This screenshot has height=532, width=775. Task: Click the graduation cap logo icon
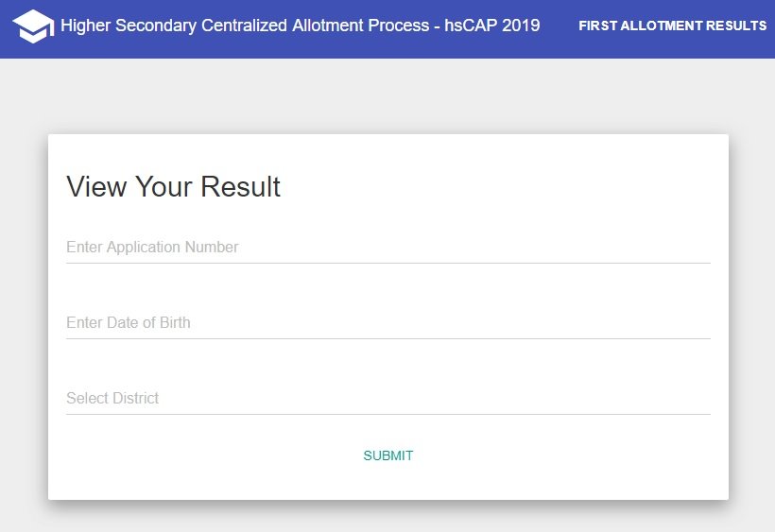click(33, 26)
